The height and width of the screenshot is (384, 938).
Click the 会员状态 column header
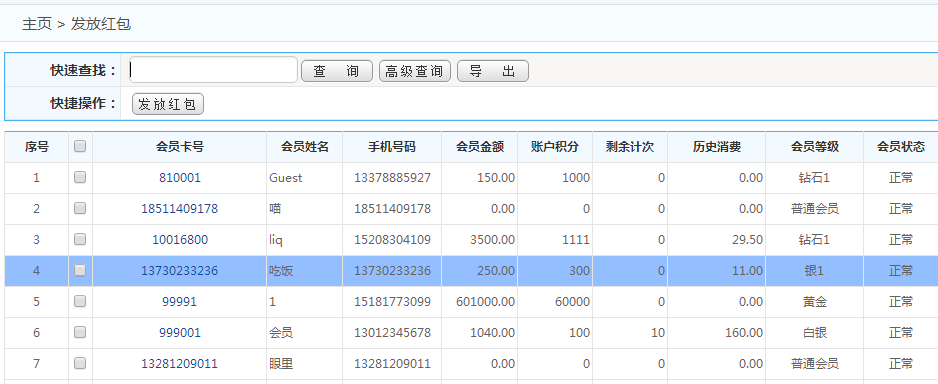(x=900, y=147)
